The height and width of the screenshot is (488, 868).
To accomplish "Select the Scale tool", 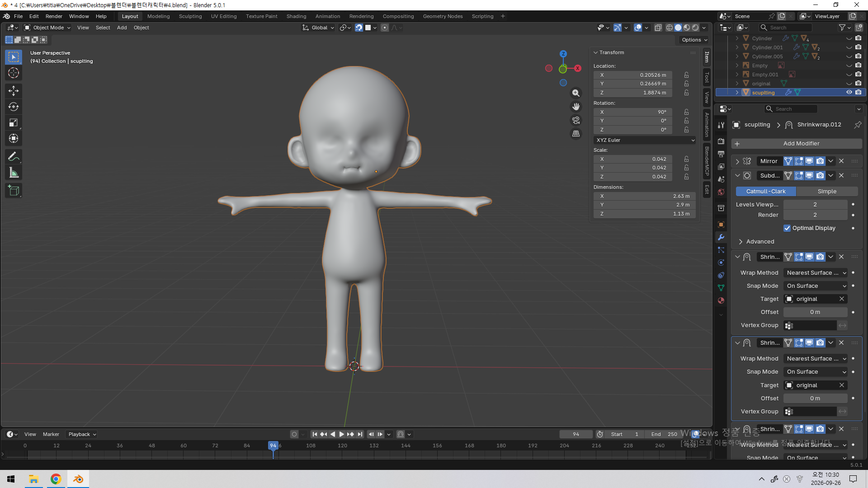I will (x=14, y=122).
